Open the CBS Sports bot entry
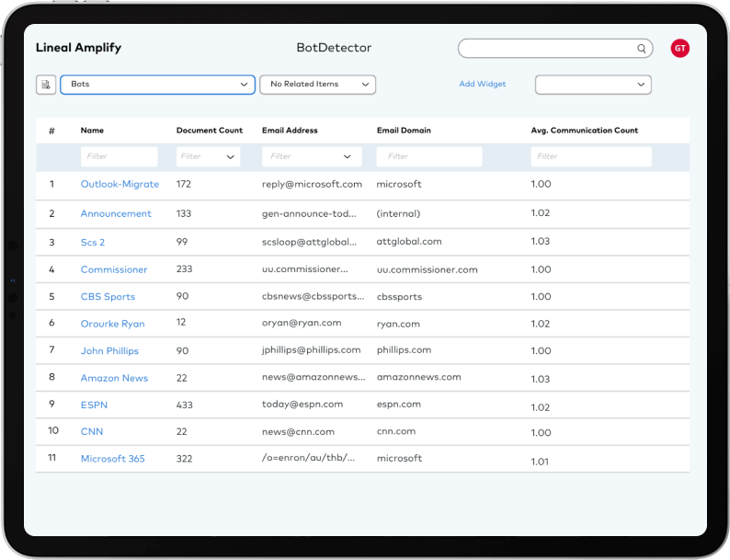This screenshot has width=730, height=560. click(108, 297)
